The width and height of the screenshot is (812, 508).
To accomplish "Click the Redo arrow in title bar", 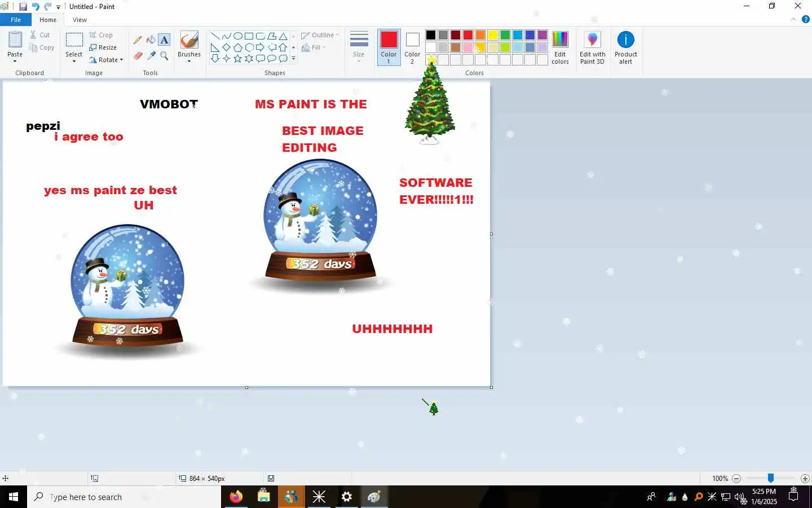I will pos(47,7).
